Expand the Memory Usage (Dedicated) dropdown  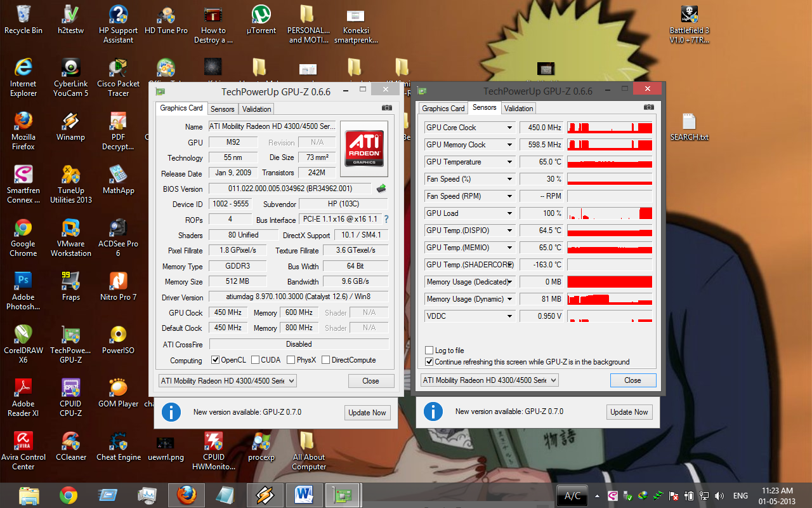click(509, 282)
